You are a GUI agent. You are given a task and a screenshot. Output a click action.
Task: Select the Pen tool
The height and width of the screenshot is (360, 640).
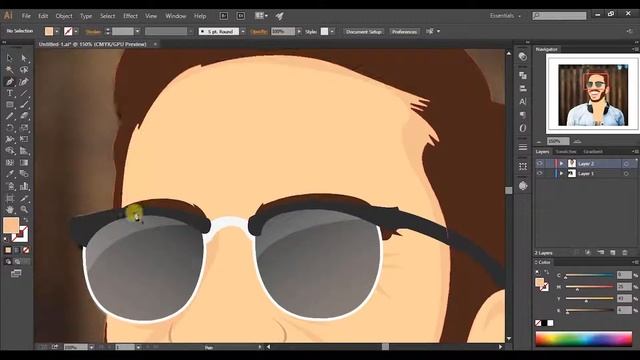click(x=10, y=82)
